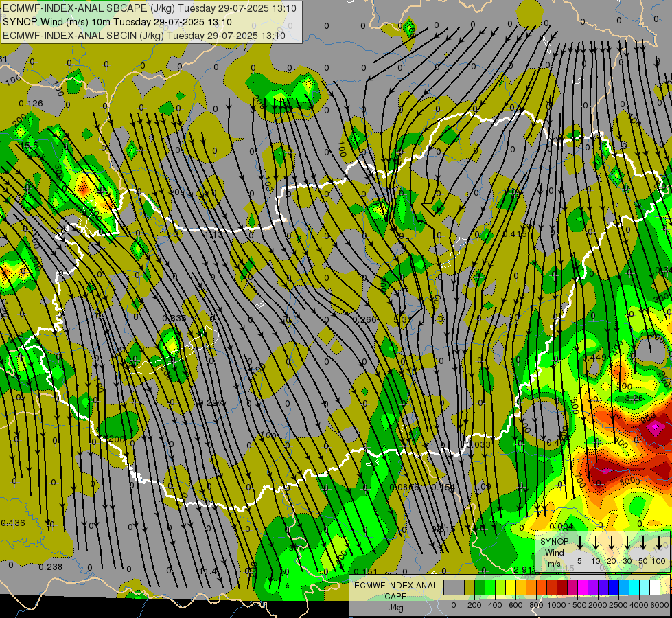The height and width of the screenshot is (618, 672).
Task: Pick the cyan swatch after the 2500 tick
Action: (634, 588)
